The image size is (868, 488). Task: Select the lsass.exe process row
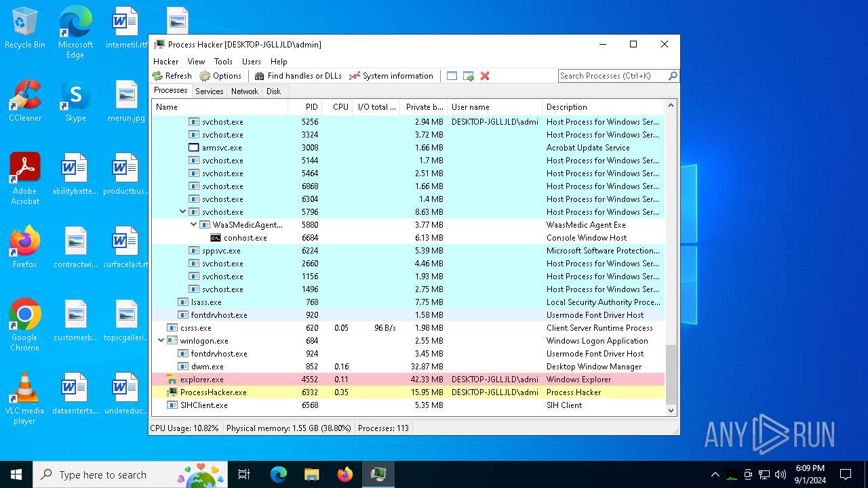click(x=408, y=302)
